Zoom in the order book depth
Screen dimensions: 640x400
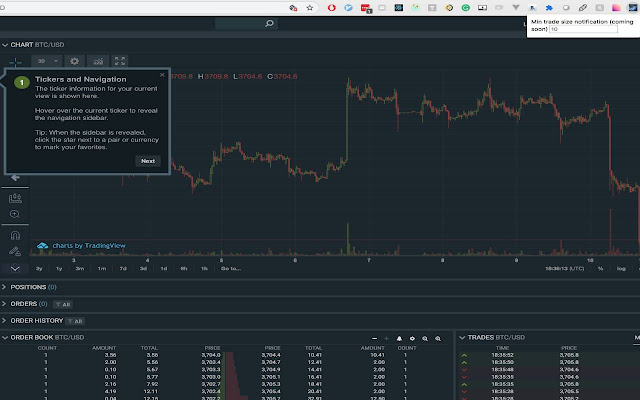(438, 338)
